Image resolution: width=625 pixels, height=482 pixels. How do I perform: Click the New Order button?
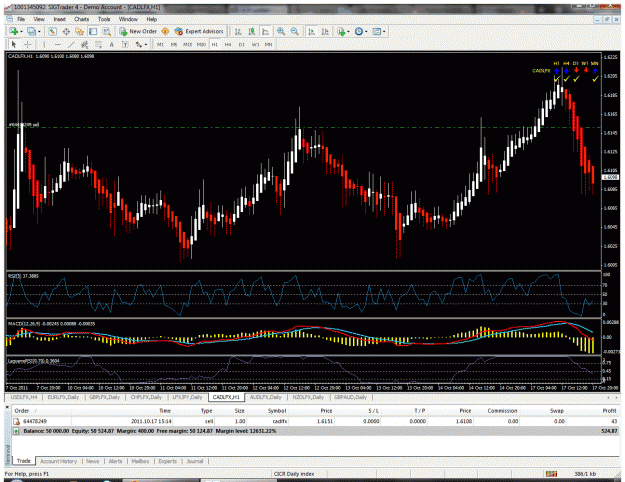(x=138, y=31)
